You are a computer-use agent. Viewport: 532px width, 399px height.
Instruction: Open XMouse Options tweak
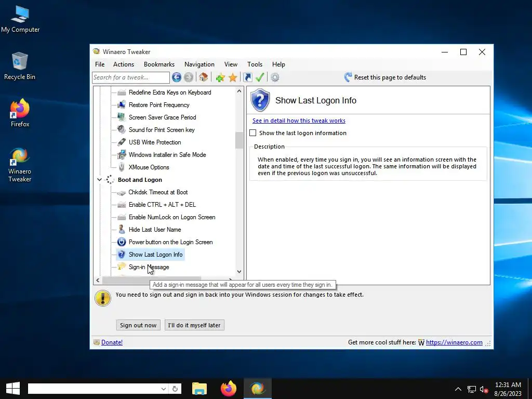(x=149, y=167)
